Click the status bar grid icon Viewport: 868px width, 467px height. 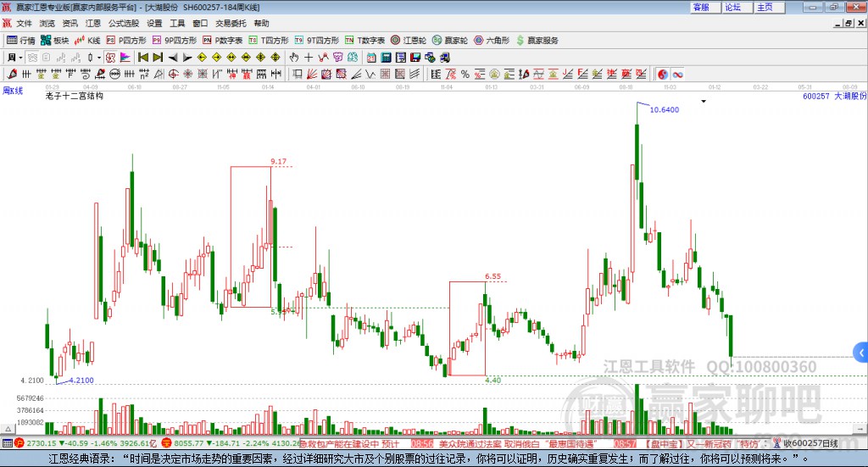7,443
